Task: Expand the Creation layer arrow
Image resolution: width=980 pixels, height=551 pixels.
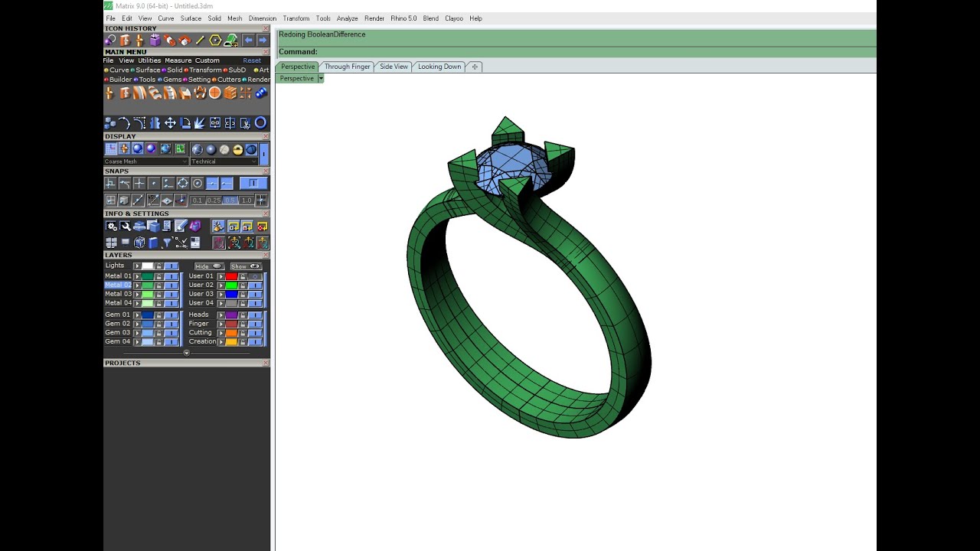Action: tap(221, 342)
